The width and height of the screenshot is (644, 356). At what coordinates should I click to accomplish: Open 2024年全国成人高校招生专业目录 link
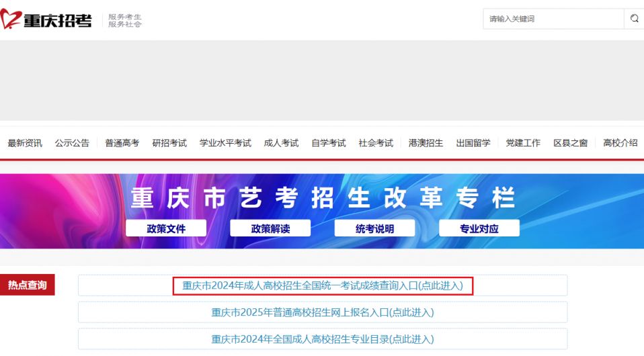[x=323, y=339]
